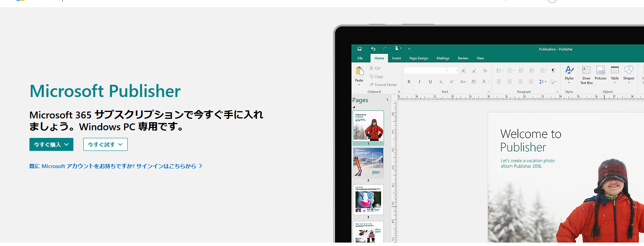Click the Save icon in Publisher's quick access toolbar

click(x=359, y=49)
